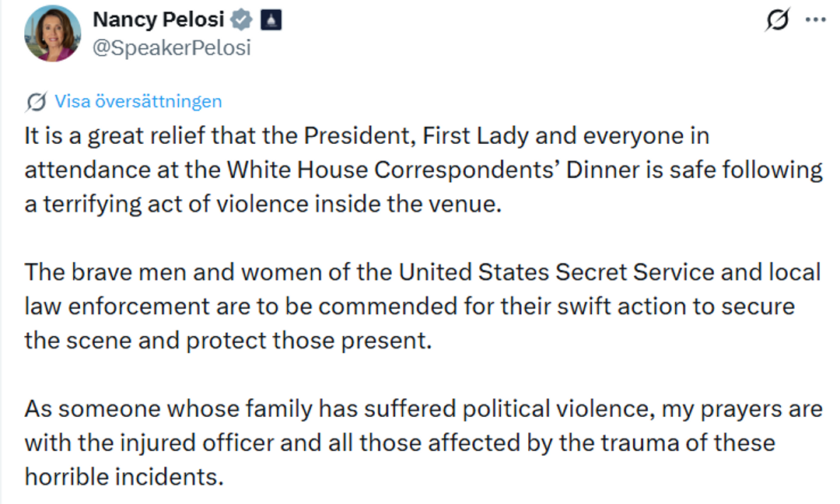Open Nancy Pelosi's profile avatar photo
This screenshot has width=840, height=504.
pos(53,33)
